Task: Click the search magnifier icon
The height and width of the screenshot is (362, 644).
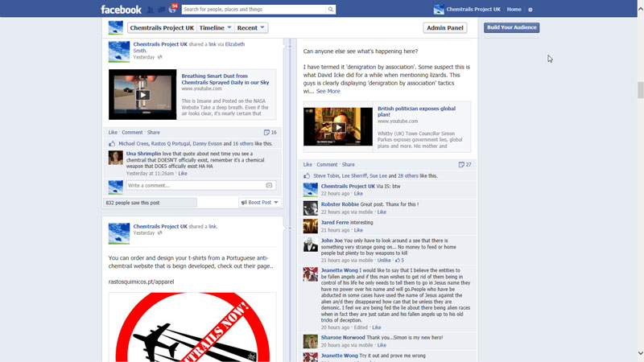Action: [330, 10]
